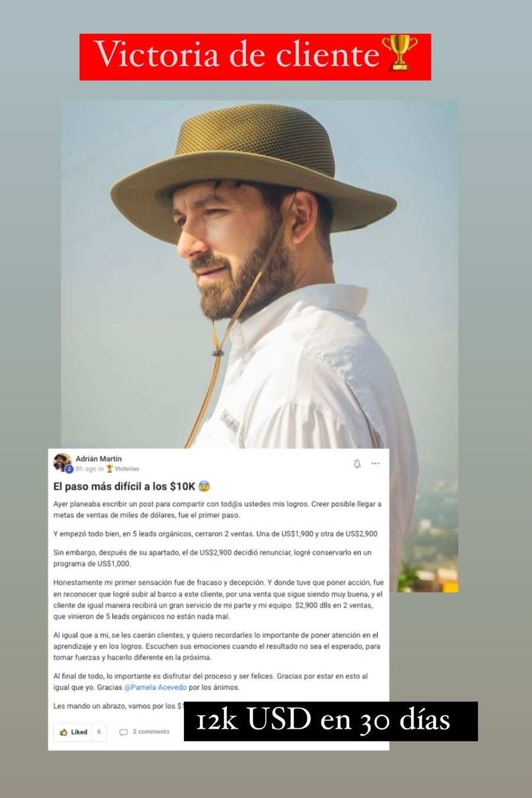Click the thumbs-up Liked button

[73, 732]
